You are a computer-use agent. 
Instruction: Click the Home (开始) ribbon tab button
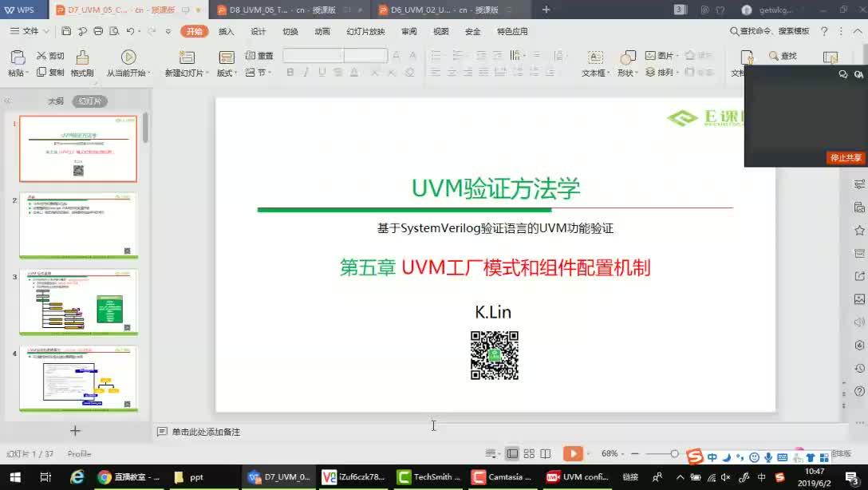195,32
